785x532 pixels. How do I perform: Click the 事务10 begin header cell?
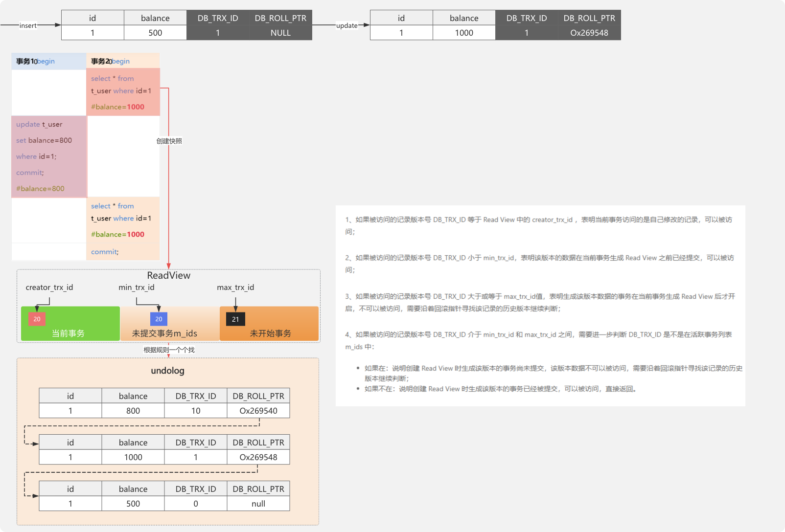49,61
